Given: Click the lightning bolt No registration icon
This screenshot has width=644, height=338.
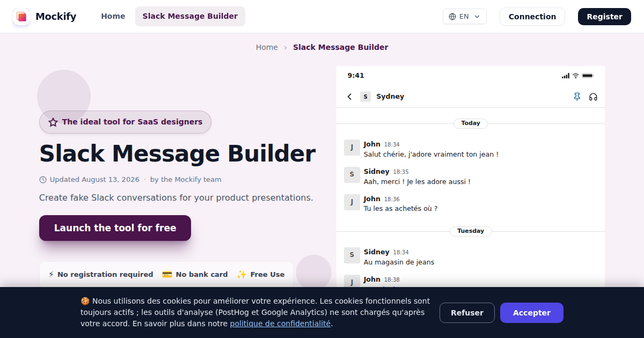Looking at the screenshot, I should (51, 274).
